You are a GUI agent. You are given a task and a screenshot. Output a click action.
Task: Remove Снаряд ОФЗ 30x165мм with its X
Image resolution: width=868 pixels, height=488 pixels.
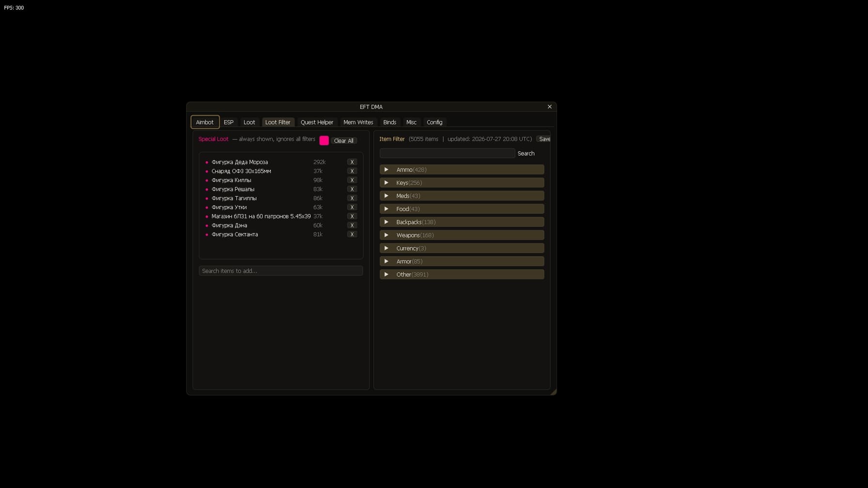(x=352, y=171)
